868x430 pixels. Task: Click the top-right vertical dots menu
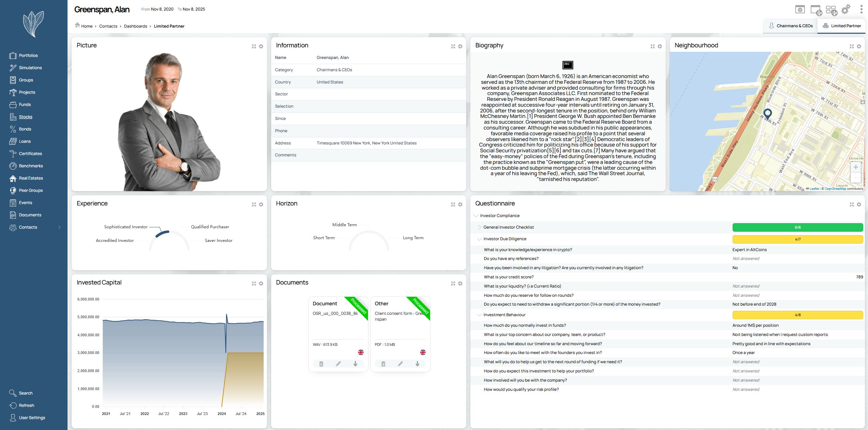point(861,10)
